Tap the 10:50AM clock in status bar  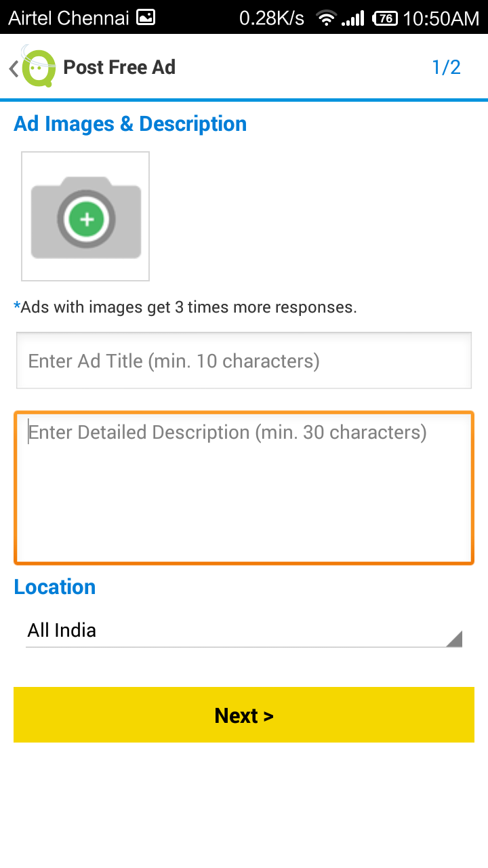441,18
